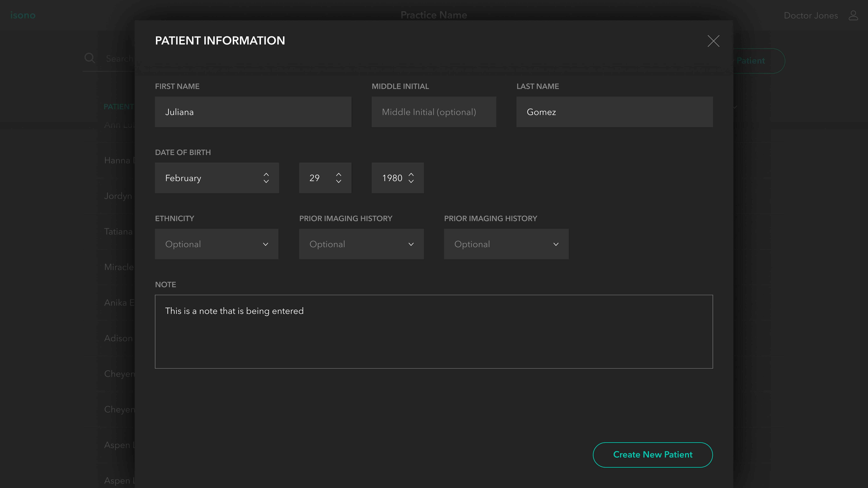868x488 pixels.
Task: Decrease birth year with down arrow
Action: tap(411, 182)
